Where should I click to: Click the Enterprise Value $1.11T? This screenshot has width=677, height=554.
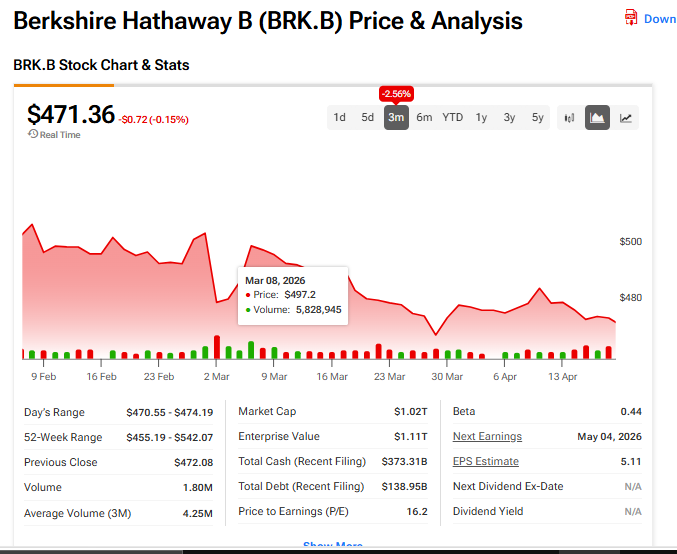click(411, 437)
